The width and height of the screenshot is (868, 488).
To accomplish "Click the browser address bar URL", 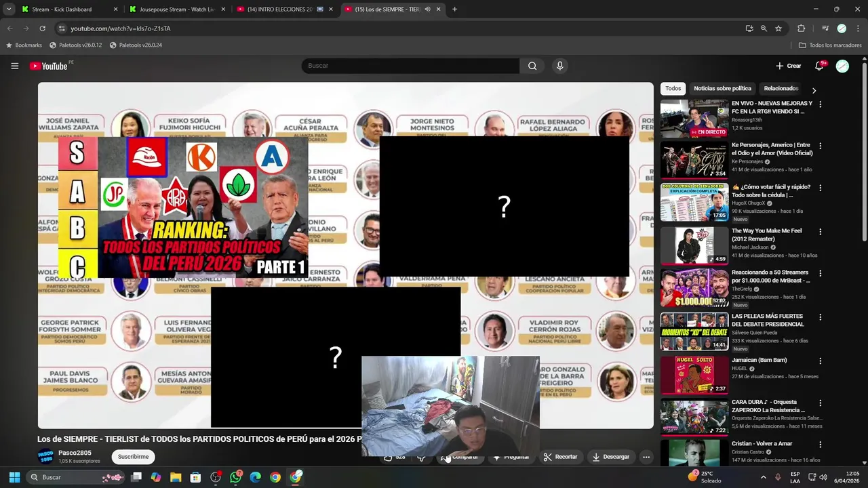I will [x=121, y=28].
